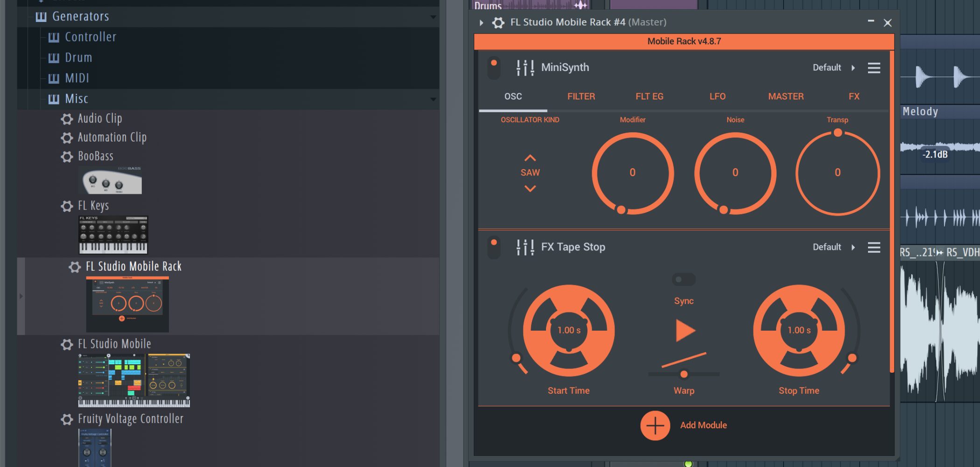The height and width of the screenshot is (467, 980).
Task: Click the Add Module label
Action: pyautogui.click(x=703, y=425)
